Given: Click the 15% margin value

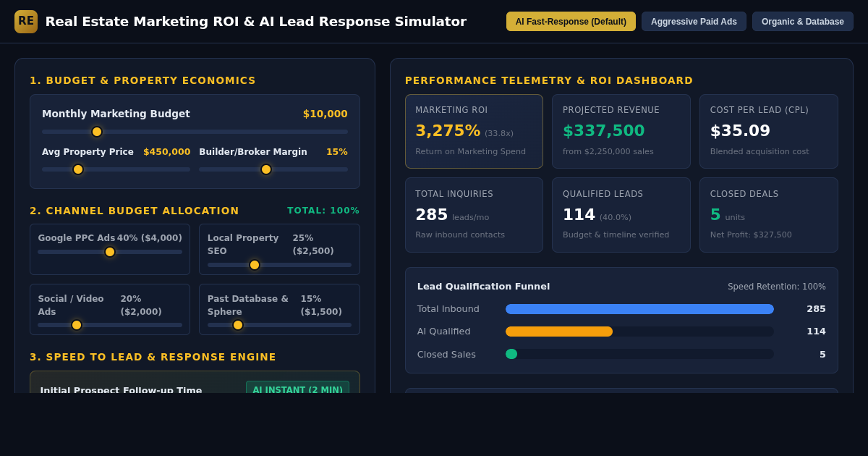Looking at the screenshot, I should [x=337, y=152].
